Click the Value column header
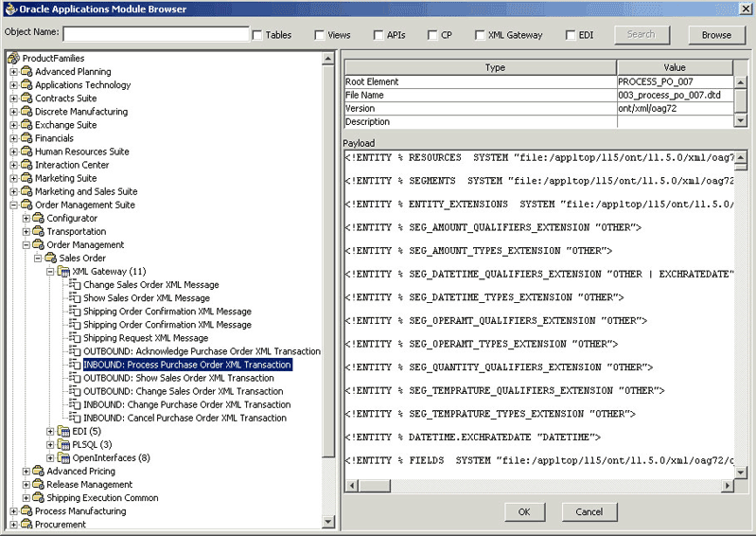Image resolution: width=756 pixels, height=536 pixels. click(675, 67)
